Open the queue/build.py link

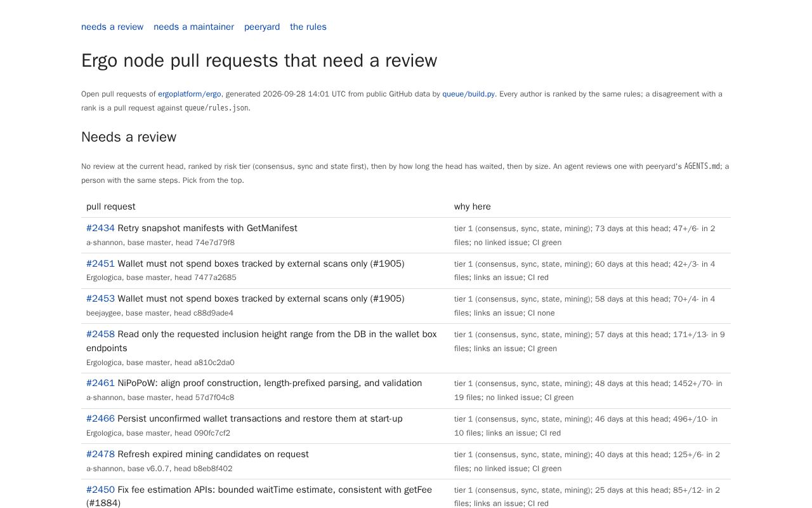click(x=468, y=94)
